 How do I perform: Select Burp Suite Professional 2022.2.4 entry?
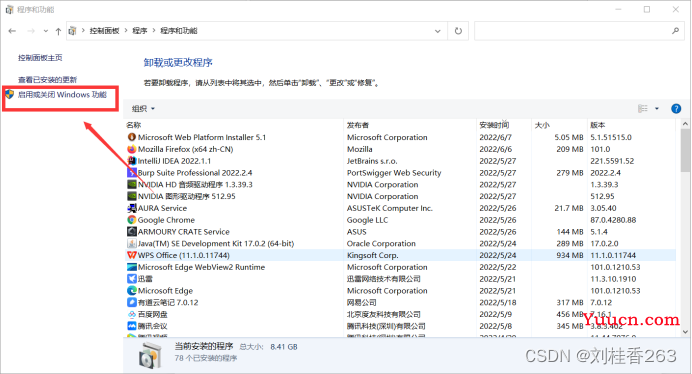point(195,173)
